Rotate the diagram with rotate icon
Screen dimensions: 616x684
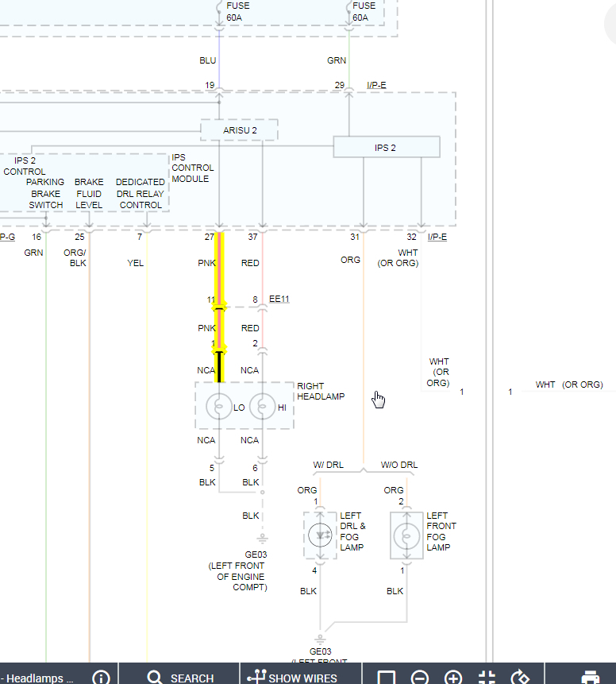(x=520, y=678)
